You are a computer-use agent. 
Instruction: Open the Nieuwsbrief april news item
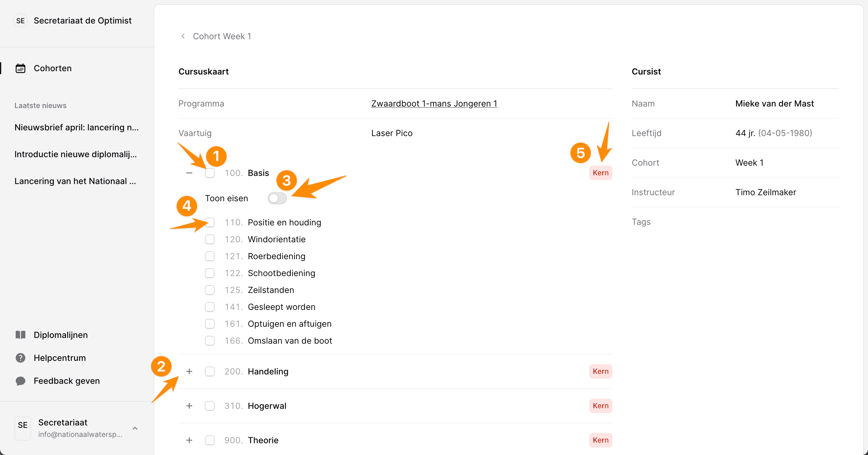coord(77,127)
